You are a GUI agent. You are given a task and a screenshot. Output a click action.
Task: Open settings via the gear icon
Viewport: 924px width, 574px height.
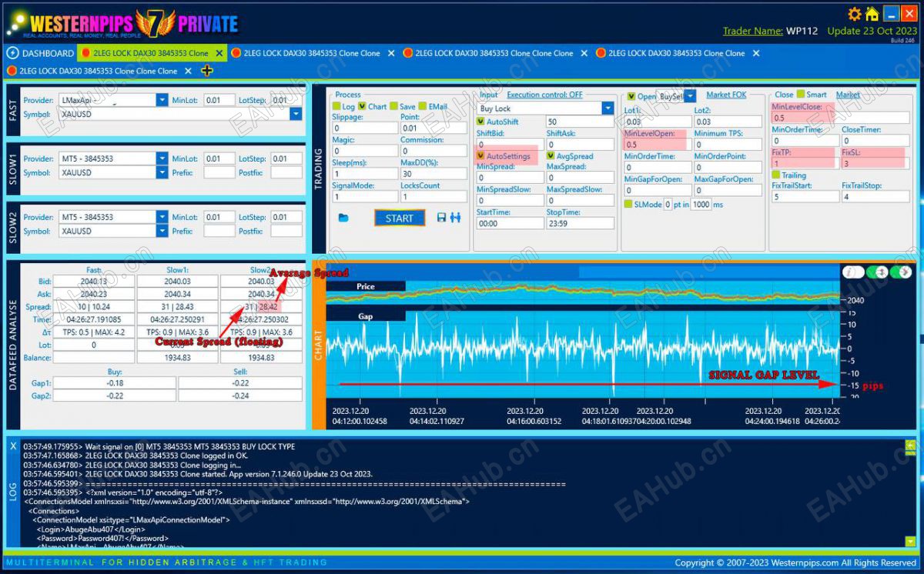[x=855, y=14]
